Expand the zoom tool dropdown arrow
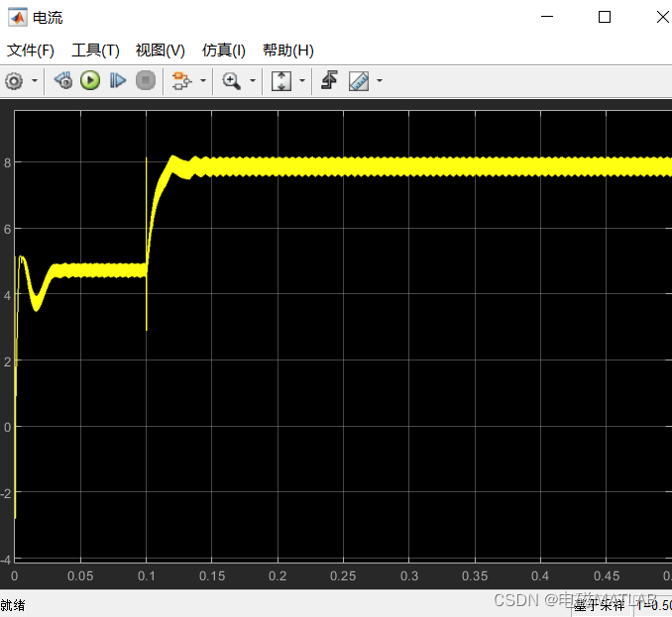Screen dimensions: 672x617 [253, 80]
